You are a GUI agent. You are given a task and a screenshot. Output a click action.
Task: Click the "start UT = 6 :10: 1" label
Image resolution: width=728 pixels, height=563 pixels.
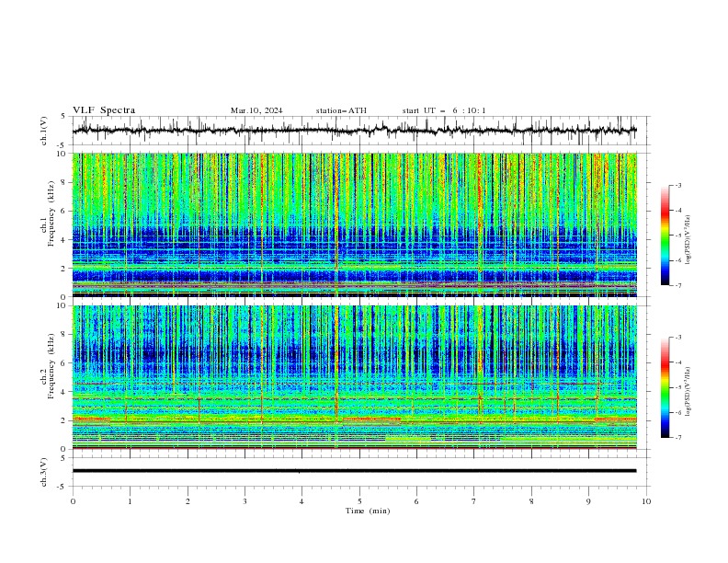coord(444,110)
